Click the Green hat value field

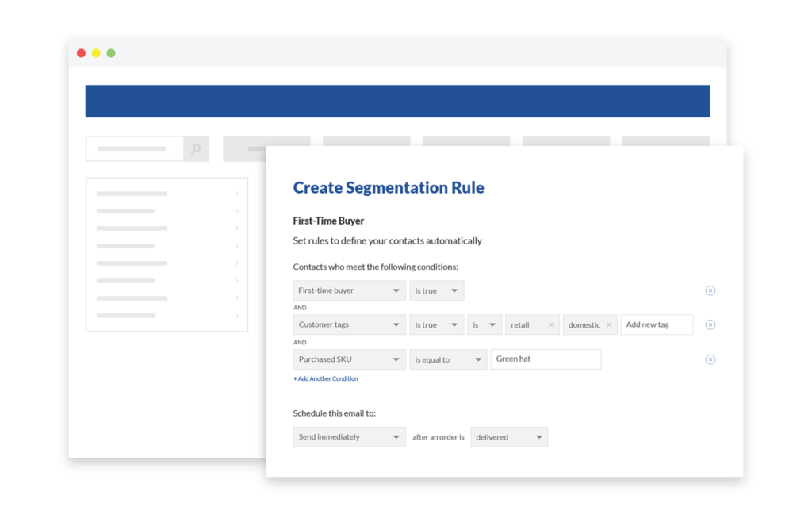[546, 359]
